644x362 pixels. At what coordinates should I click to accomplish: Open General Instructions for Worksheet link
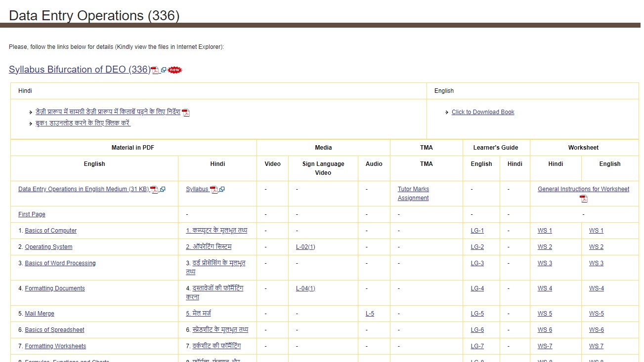click(x=583, y=189)
